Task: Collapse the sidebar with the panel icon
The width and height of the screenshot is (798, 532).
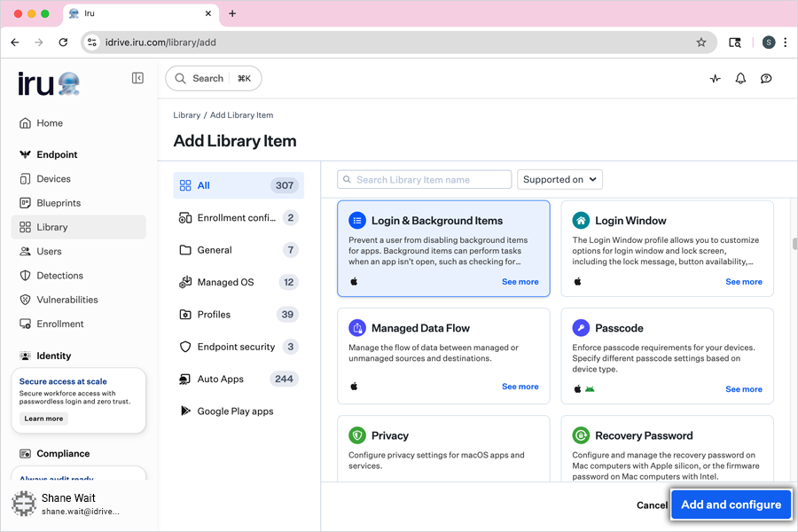Action: pos(137,78)
